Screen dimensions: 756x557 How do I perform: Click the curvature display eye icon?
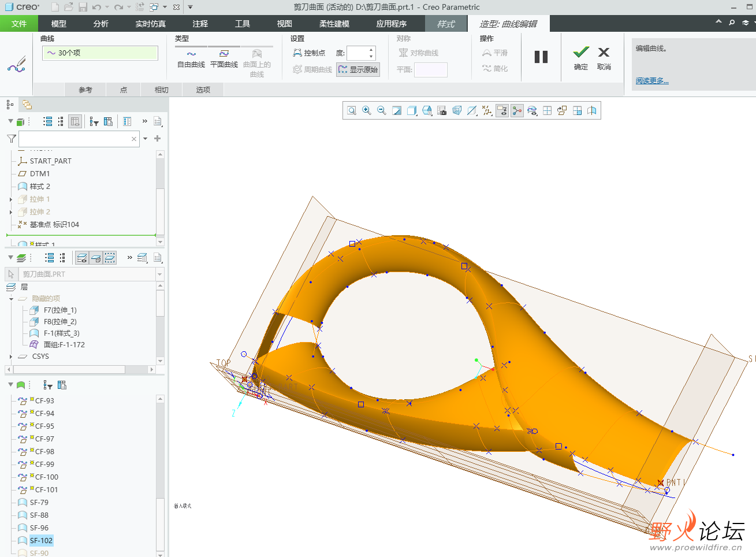[x=532, y=110]
